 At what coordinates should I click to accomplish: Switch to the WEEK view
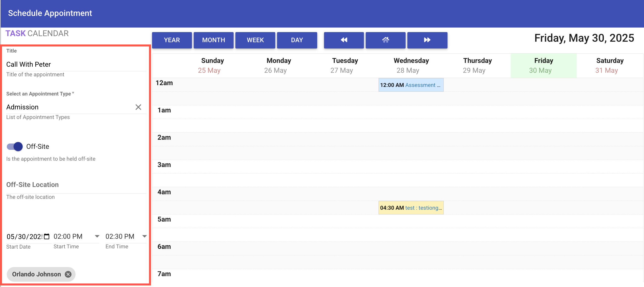click(x=255, y=40)
